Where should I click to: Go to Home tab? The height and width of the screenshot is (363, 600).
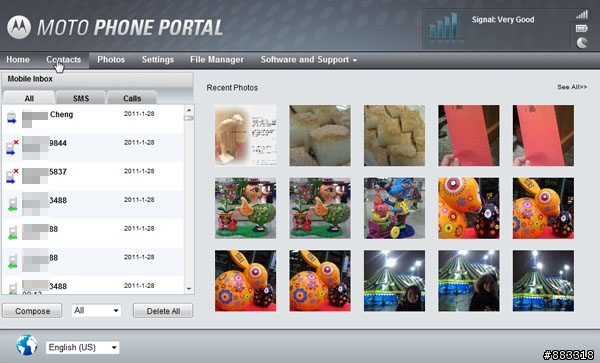coord(18,60)
